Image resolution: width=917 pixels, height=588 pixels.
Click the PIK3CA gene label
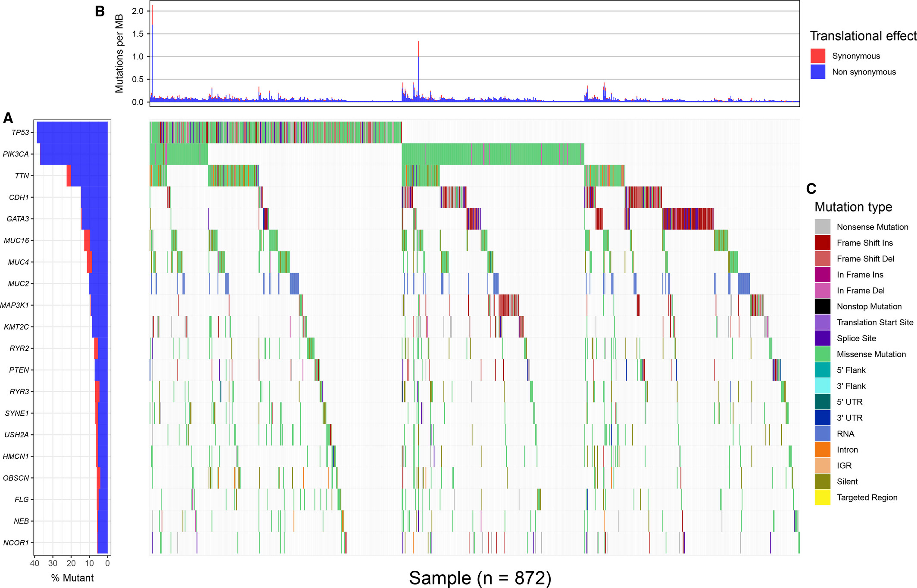point(16,154)
